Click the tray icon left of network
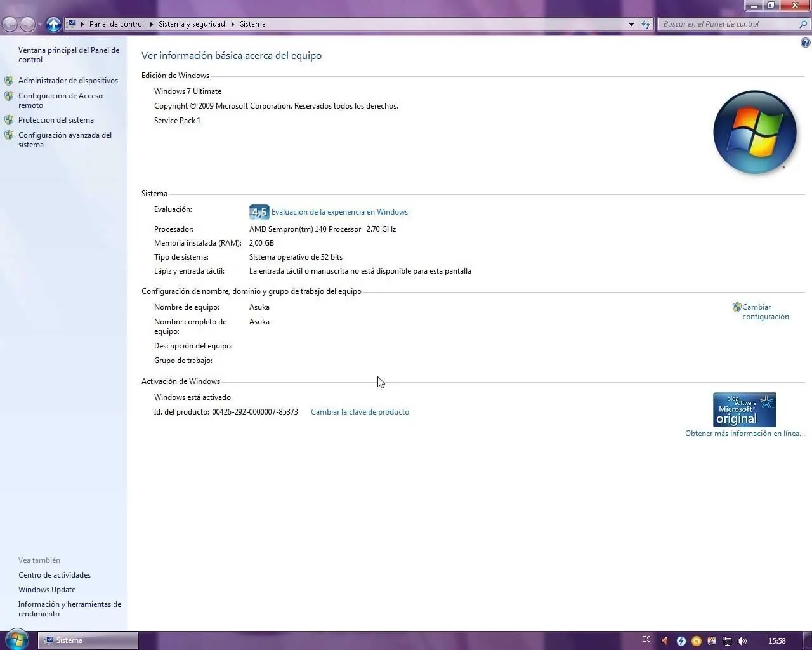Viewport: 812px width, 650px height. pyautogui.click(x=712, y=641)
